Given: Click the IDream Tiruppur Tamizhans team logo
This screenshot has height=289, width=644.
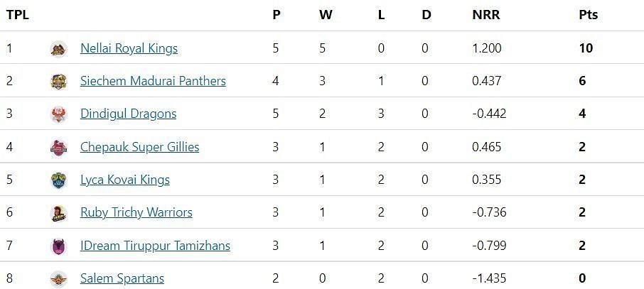Looking at the screenshot, I should click(58, 246).
